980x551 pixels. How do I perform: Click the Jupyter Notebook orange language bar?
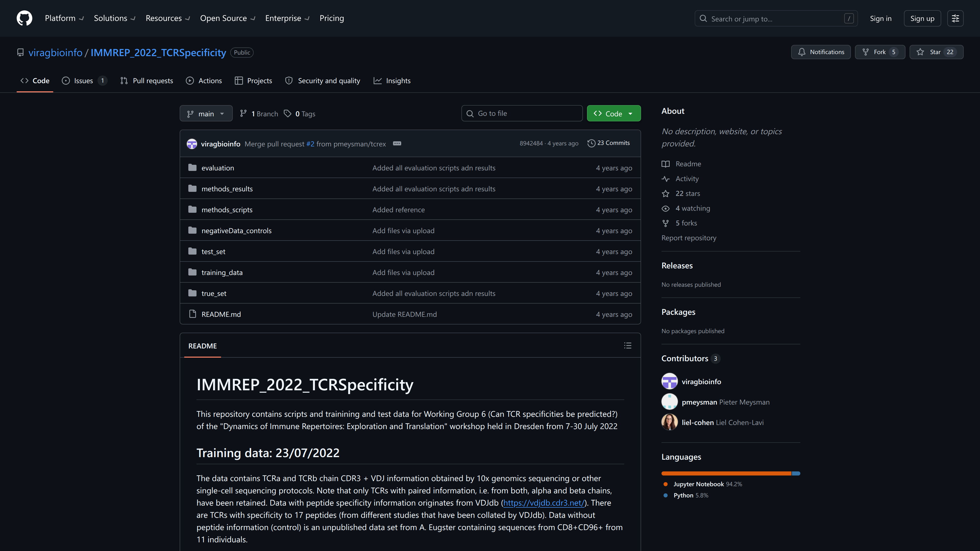point(726,473)
